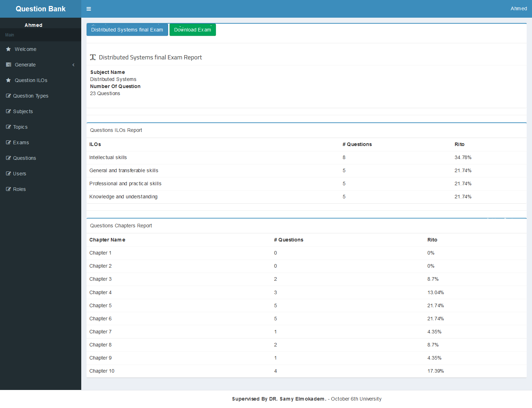Open the Users menu item
This screenshot has height=408, width=532.
tap(41, 174)
